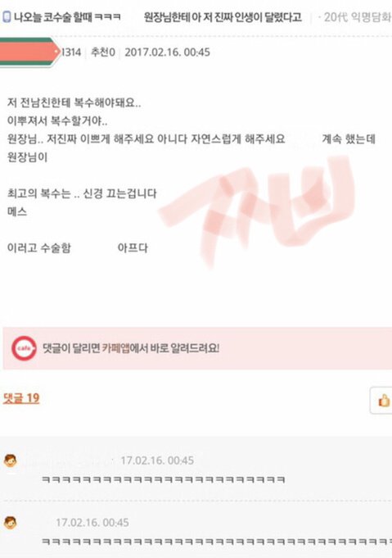Image resolution: width=392 pixels, height=558 pixels.
Task: Click the second comment's 17.02.16. 00:45 timestamp
Action: click(x=92, y=523)
